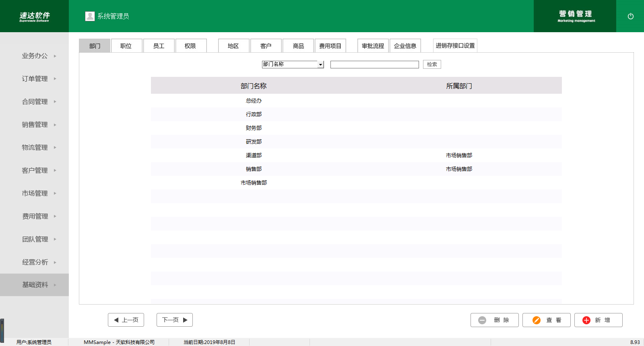Select the 总经办 department row
This screenshot has width=644, height=346.
356,101
